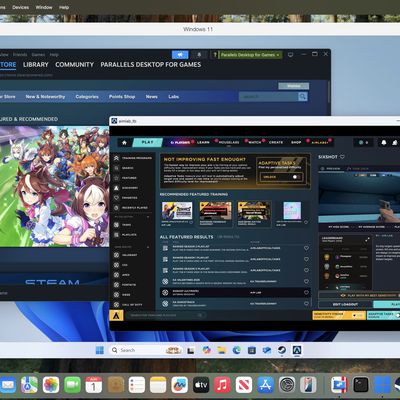Viewport: 400px width, 400px height.
Task: Favorite Sixshot using the heart beside title
Action: point(342,157)
